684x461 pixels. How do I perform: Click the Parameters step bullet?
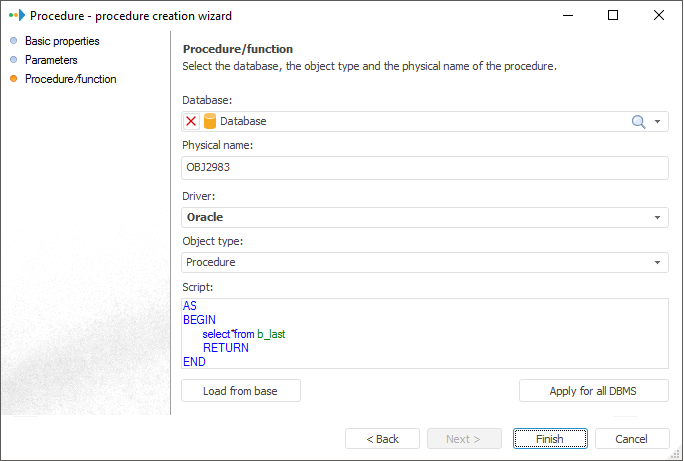coord(13,60)
